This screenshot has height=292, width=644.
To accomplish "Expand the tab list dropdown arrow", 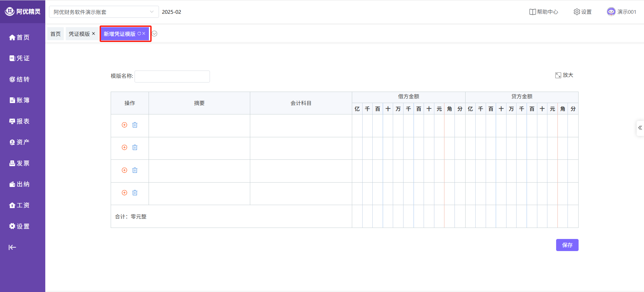I will click(x=155, y=34).
